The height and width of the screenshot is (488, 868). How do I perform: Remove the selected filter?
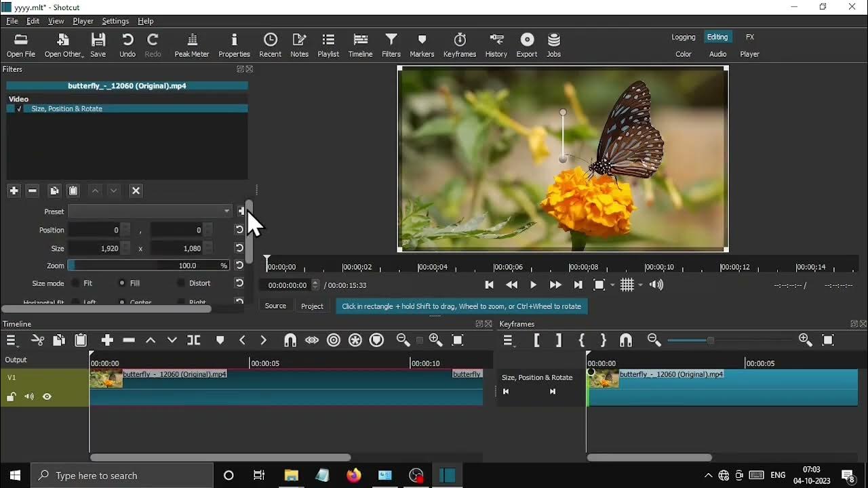point(33,191)
